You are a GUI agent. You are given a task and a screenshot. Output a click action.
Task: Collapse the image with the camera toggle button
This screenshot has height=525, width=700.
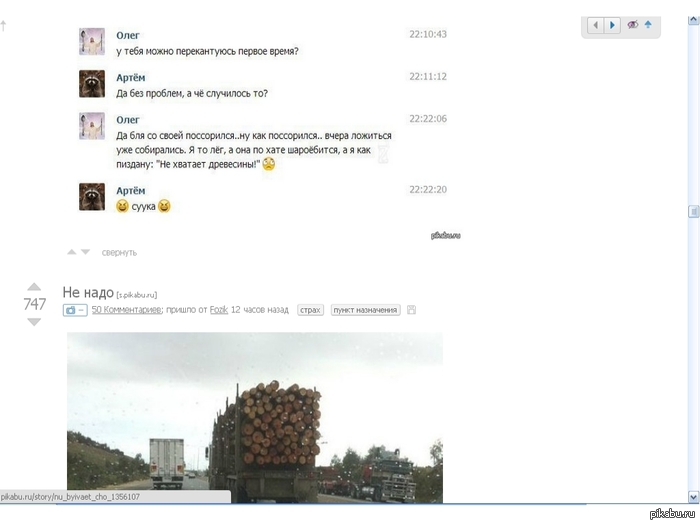[x=75, y=310]
